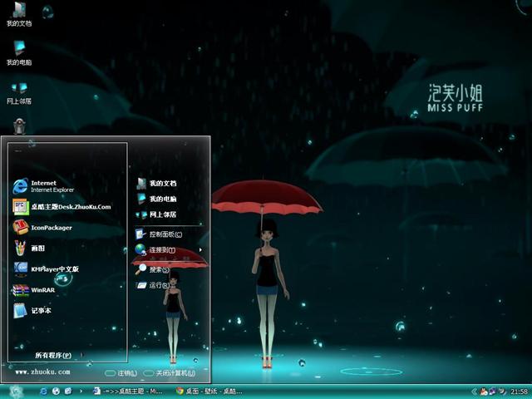Launch Internet Explorer quick launch icon
The width and height of the screenshot is (532, 399).
tap(43, 392)
